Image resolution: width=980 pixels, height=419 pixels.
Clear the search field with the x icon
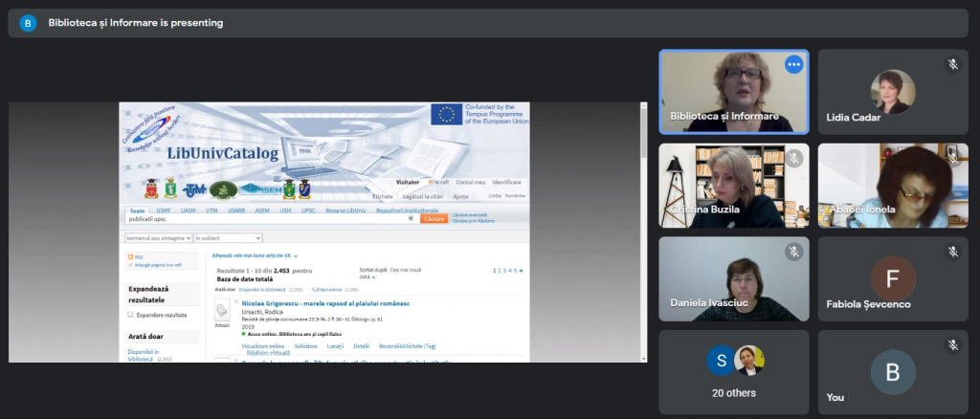coord(411,218)
